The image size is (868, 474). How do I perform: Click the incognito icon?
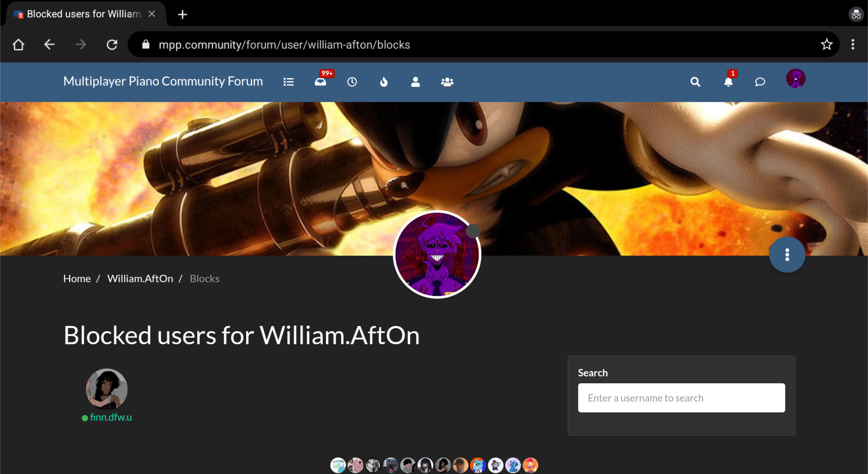pyautogui.click(x=856, y=14)
